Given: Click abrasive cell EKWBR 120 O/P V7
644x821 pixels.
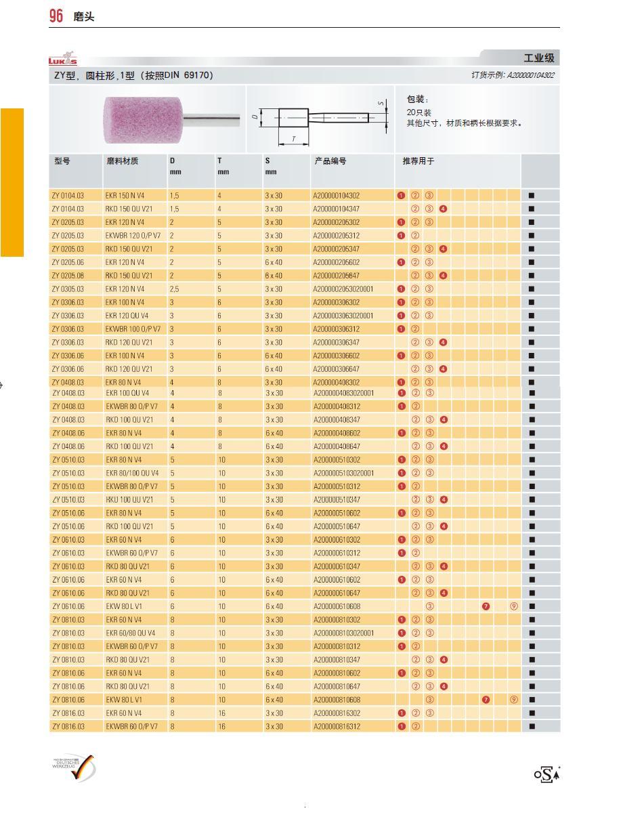Looking at the screenshot, I should [133, 236].
